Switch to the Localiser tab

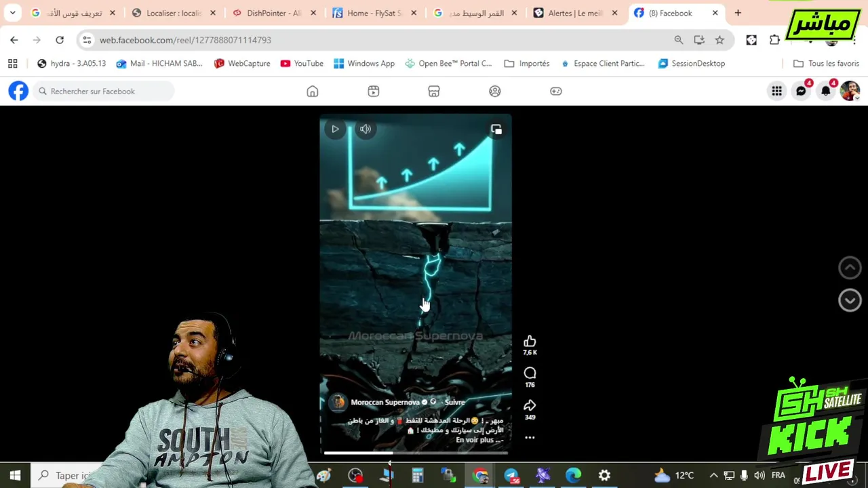174,13
